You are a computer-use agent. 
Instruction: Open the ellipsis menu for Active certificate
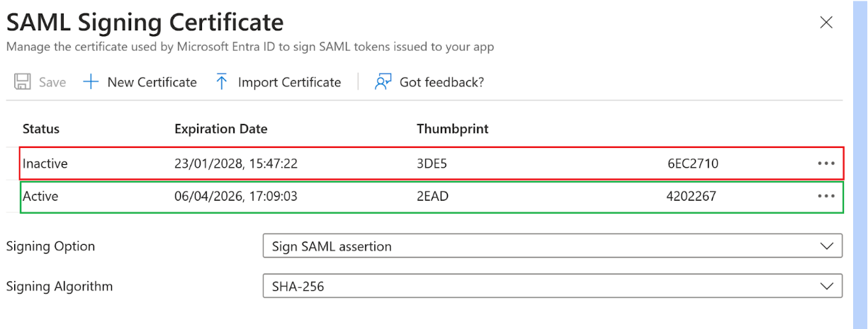[825, 196]
